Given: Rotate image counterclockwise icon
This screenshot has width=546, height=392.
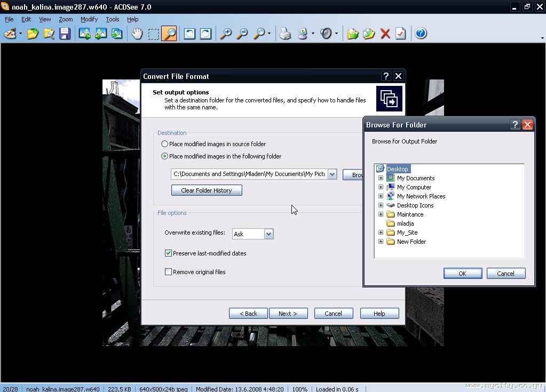Looking at the screenshot, I should [189, 34].
